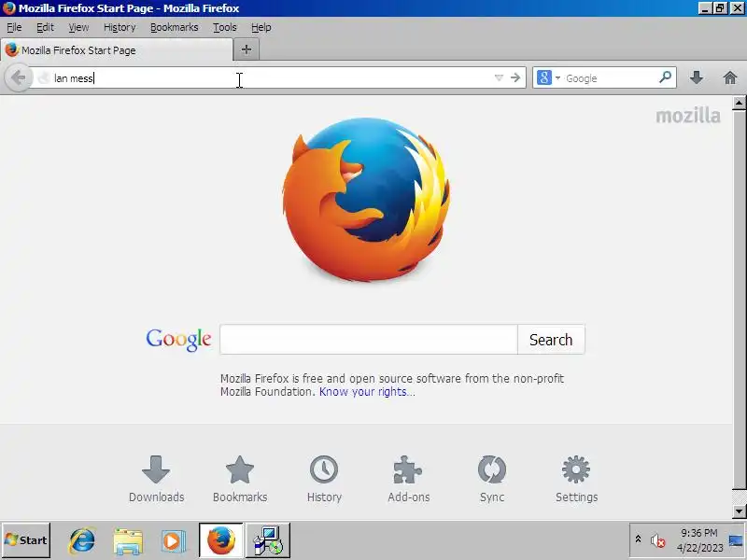Open Windows Explorer folder in taskbar
The image size is (747, 560).
(x=128, y=541)
